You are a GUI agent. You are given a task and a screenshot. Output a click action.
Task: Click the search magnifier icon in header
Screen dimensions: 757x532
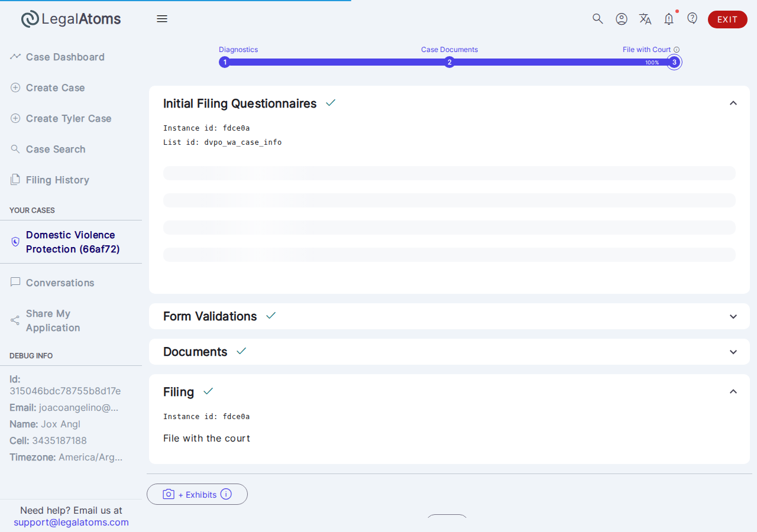[598, 19]
